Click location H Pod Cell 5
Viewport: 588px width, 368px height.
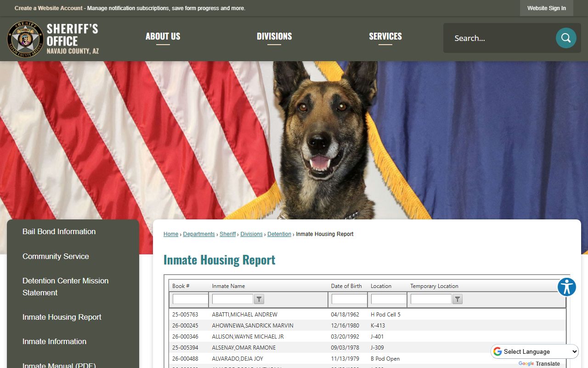[x=385, y=315]
